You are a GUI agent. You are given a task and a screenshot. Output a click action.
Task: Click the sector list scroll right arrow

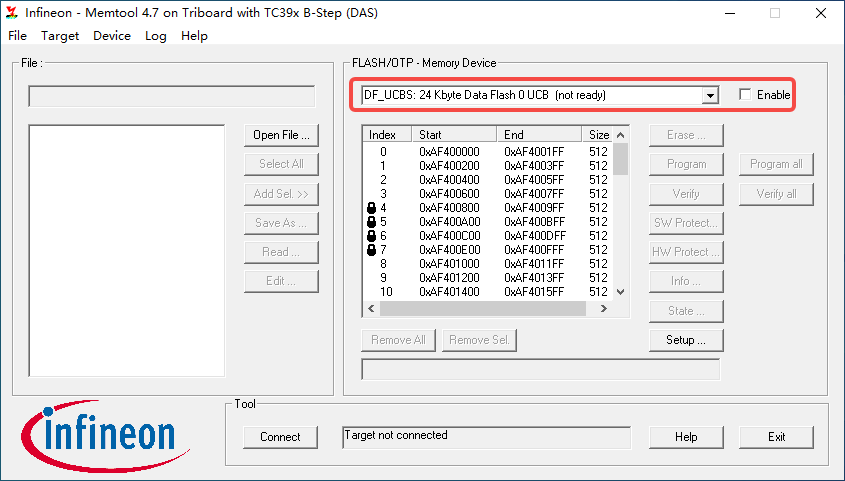click(x=604, y=309)
